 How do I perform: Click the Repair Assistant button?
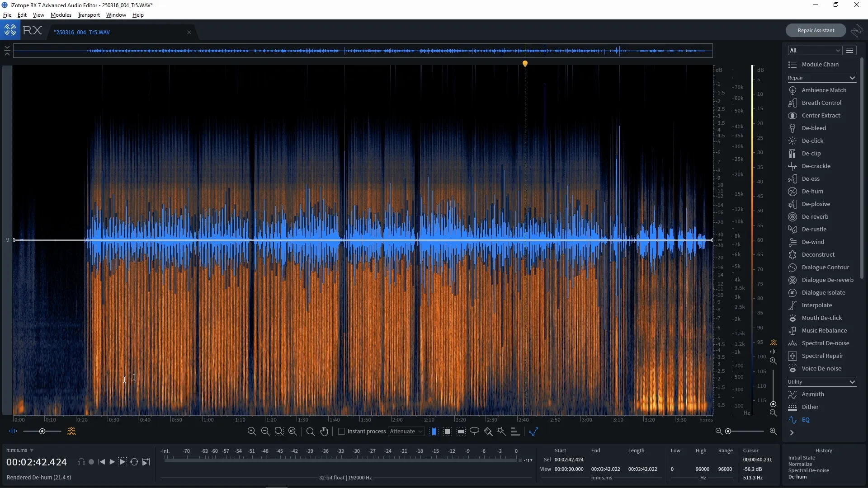816,30
